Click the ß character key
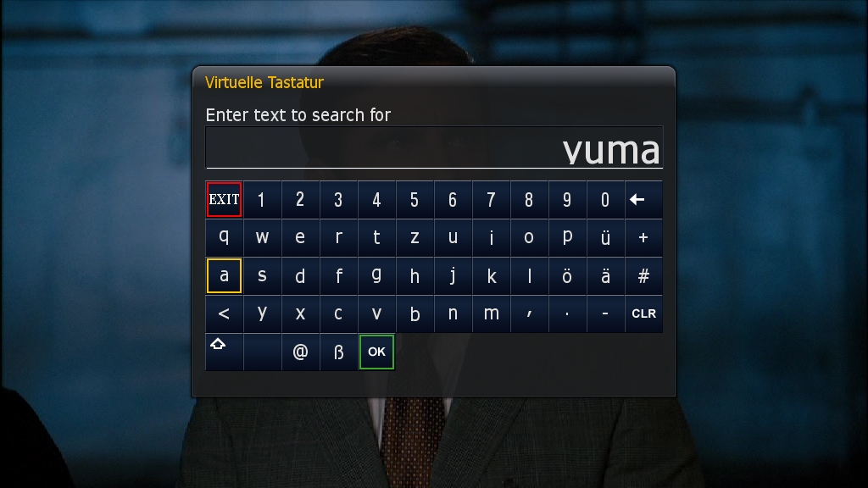 pyautogui.click(x=339, y=352)
